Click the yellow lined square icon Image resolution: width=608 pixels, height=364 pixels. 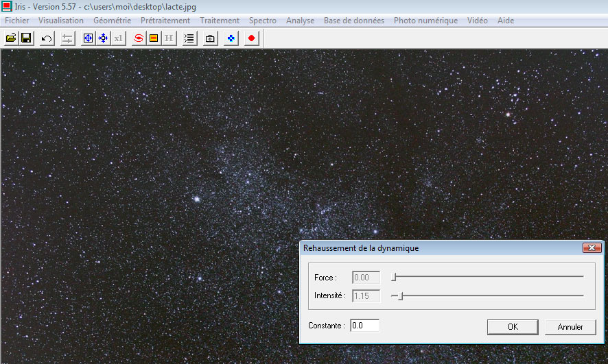tap(154, 38)
